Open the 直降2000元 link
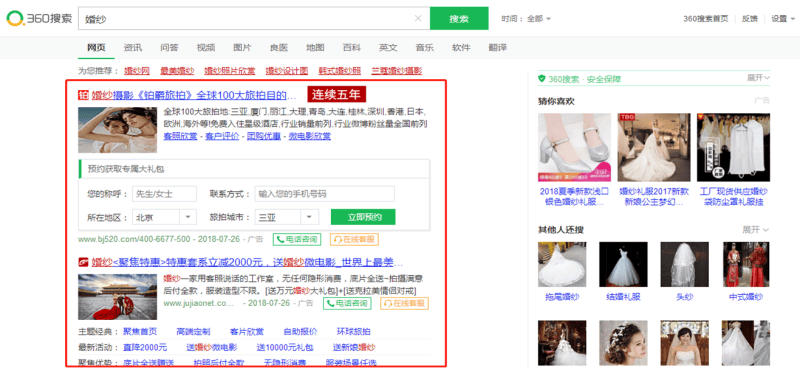The width and height of the screenshot is (800, 368). 145,348
